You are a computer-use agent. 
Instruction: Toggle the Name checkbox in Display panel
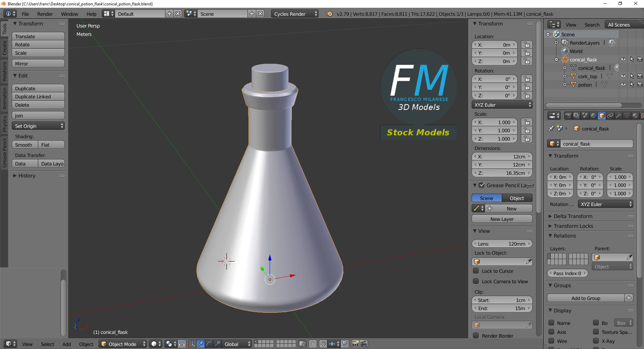(x=551, y=323)
